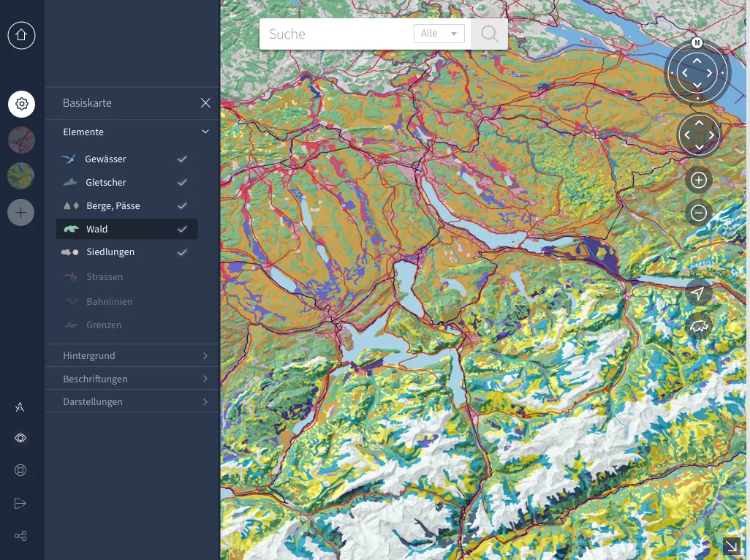Toggle the eye visibility icon in the sidebar

click(20, 437)
